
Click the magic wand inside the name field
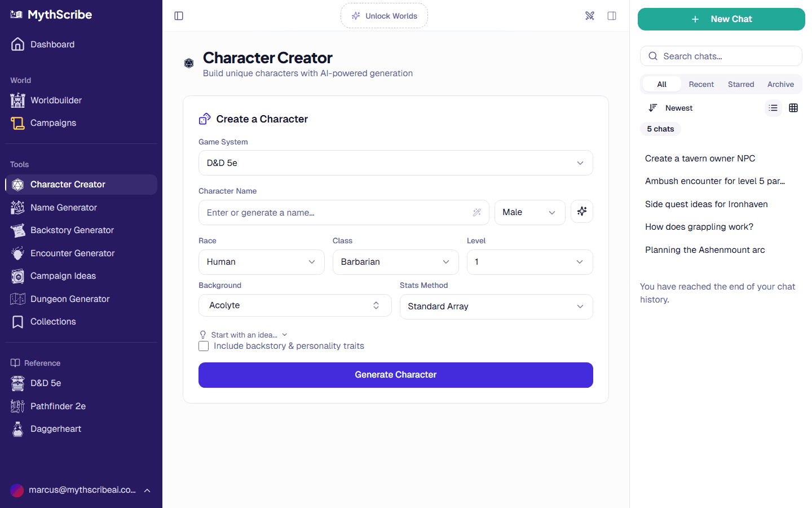point(477,212)
